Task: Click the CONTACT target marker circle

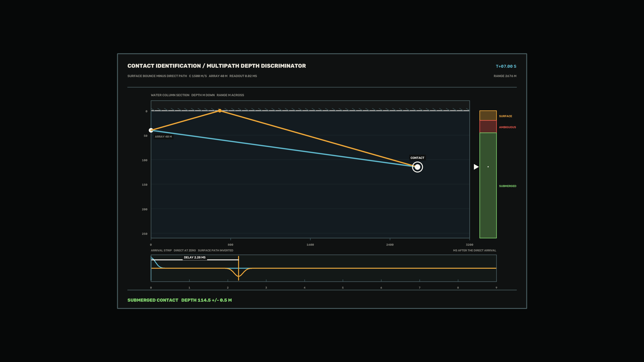Action: pyautogui.click(x=417, y=167)
